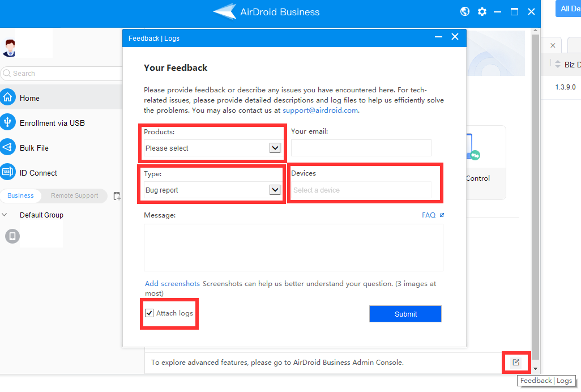Click the Your email input field
The width and height of the screenshot is (581, 392).
point(361,148)
